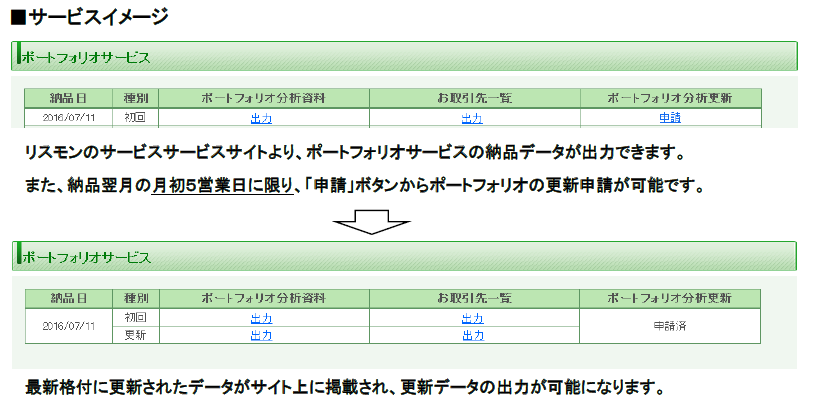816x408 pixels.
Task: Click the underlined 月初5営業日に限り text
Action: [x=222, y=186]
